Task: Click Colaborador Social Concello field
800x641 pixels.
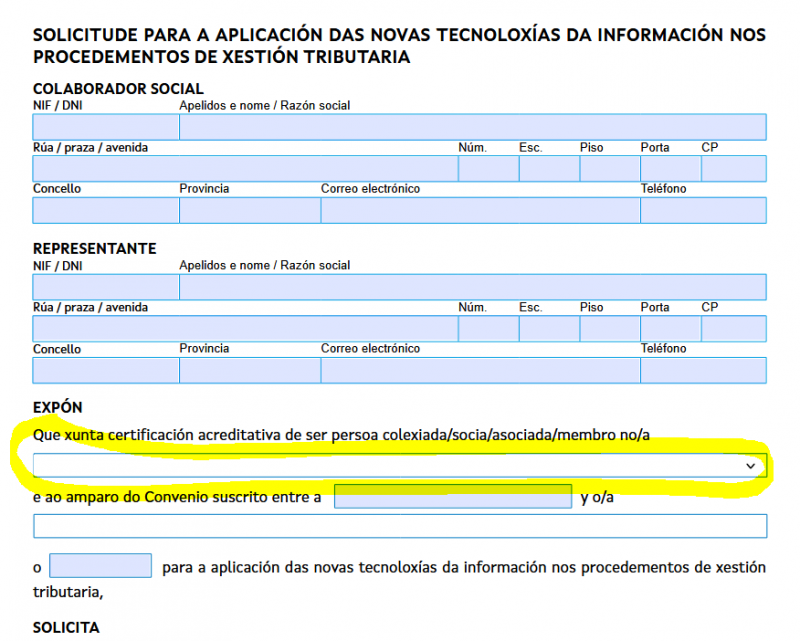Action: (x=106, y=210)
